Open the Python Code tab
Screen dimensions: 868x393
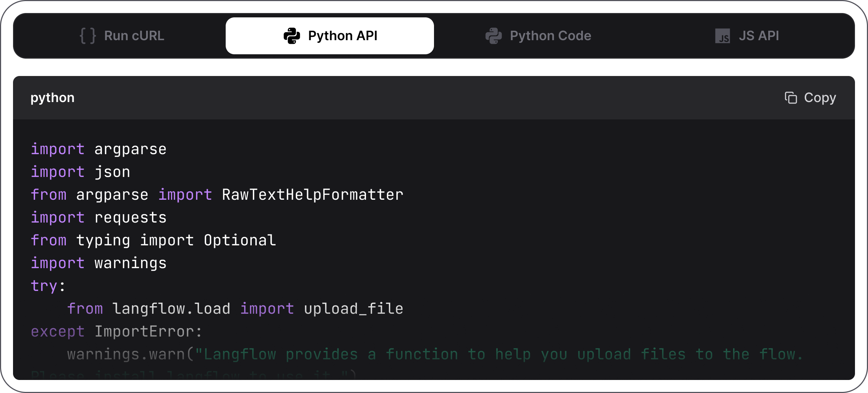pyautogui.click(x=538, y=36)
